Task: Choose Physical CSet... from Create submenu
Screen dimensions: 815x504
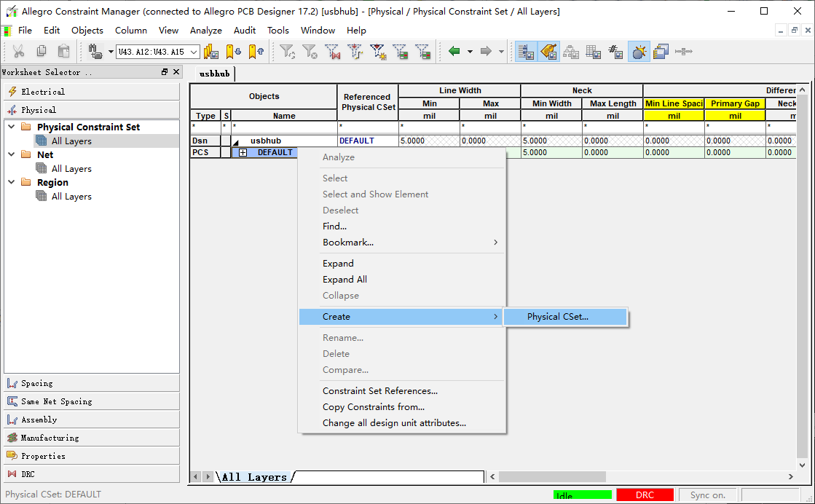Action: (x=565, y=316)
